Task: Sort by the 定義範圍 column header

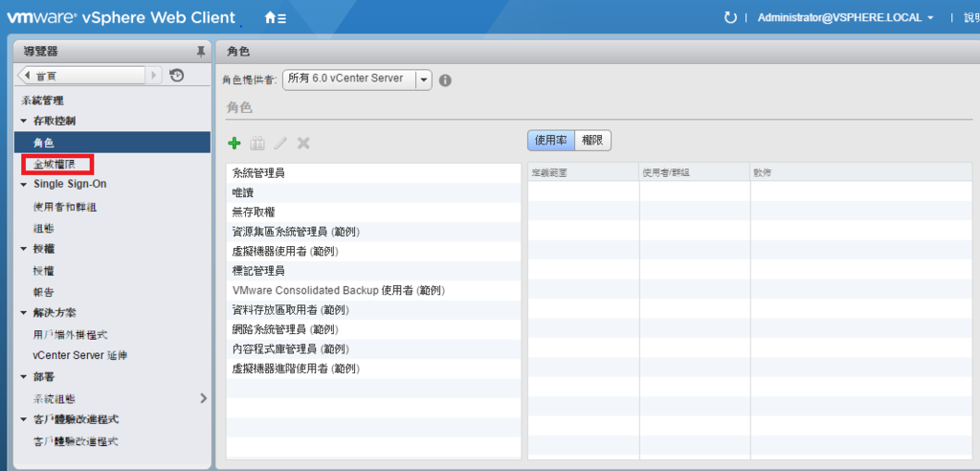Action: point(584,172)
